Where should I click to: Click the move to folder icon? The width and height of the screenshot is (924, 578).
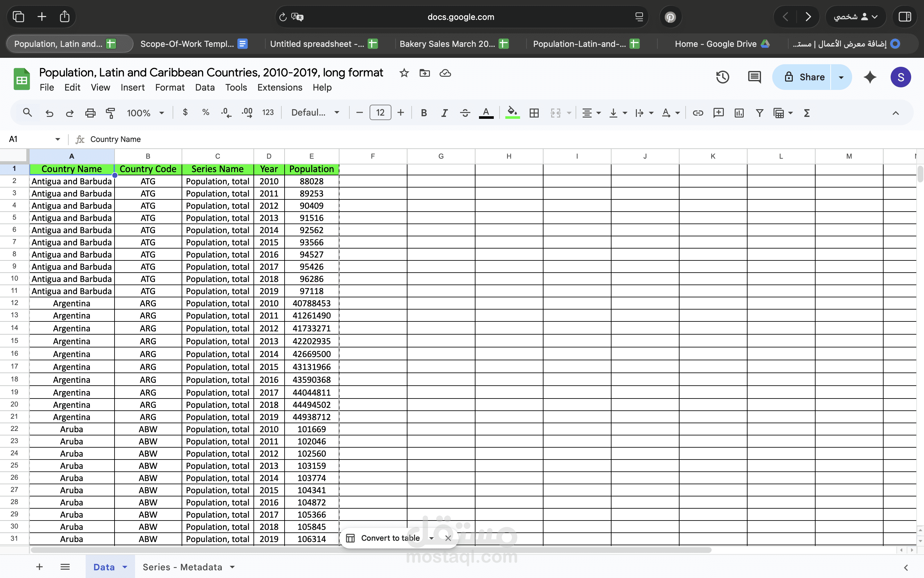[x=424, y=73]
